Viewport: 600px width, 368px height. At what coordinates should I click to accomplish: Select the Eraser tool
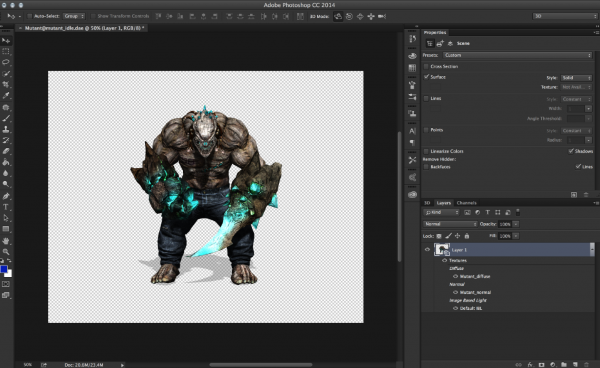click(6, 151)
